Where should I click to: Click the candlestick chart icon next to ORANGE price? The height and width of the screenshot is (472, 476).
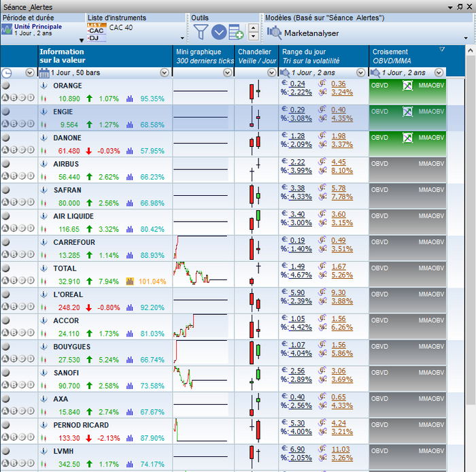pyautogui.click(x=44, y=99)
